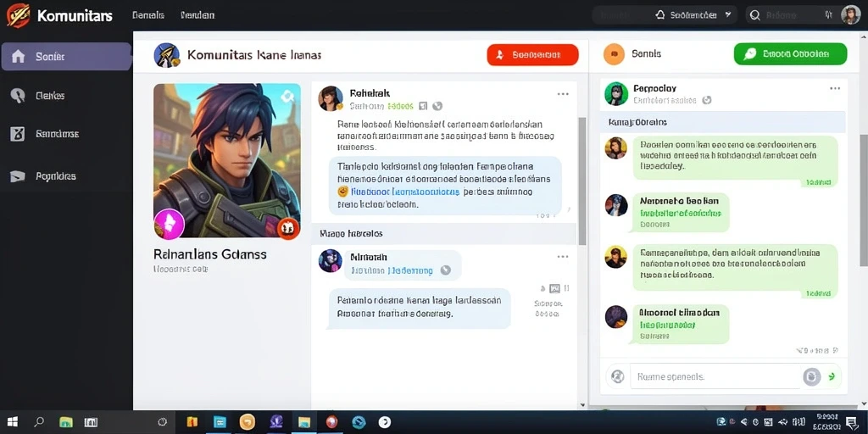Click the posts feed vertical scrollbar
Screen dimensions: 868x434
581,181
